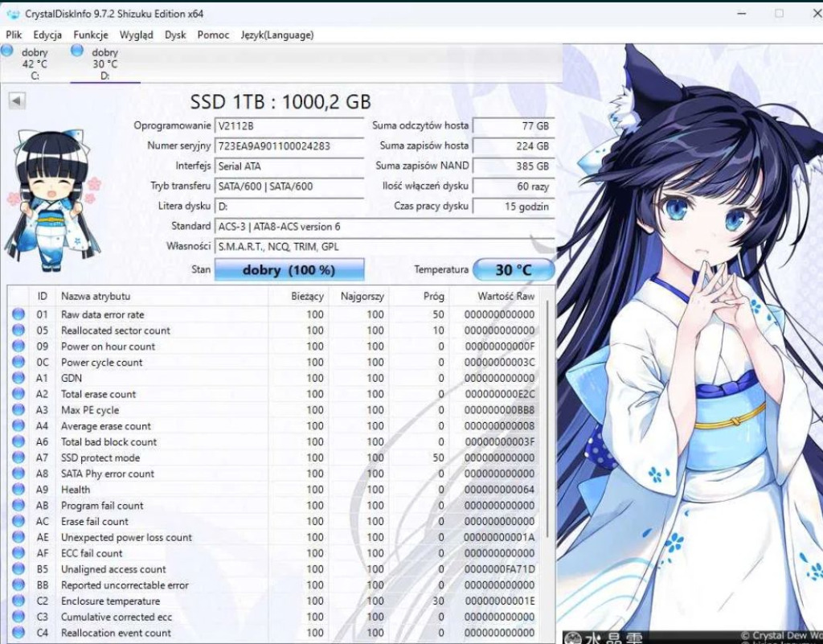The width and height of the screenshot is (823, 644).
Task: Minimize the CrystalDiskInfo window
Action: point(742,13)
